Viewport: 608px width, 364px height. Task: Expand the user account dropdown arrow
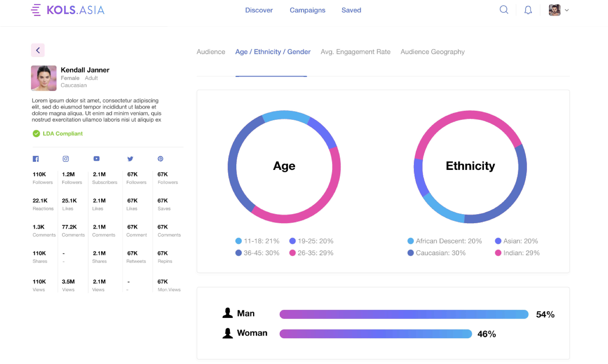point(567,10)
